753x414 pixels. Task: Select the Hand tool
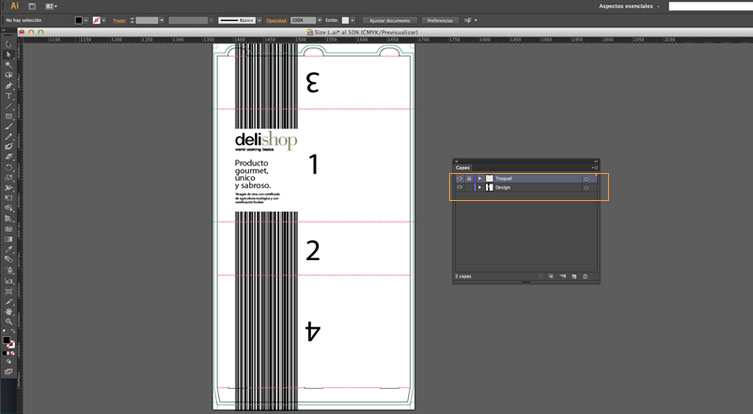8,312
